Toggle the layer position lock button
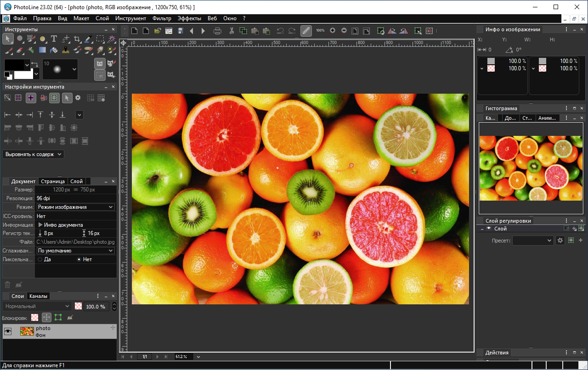Image resolution: width=588 pixels, height=370 pixels. [x=46, y=317]
